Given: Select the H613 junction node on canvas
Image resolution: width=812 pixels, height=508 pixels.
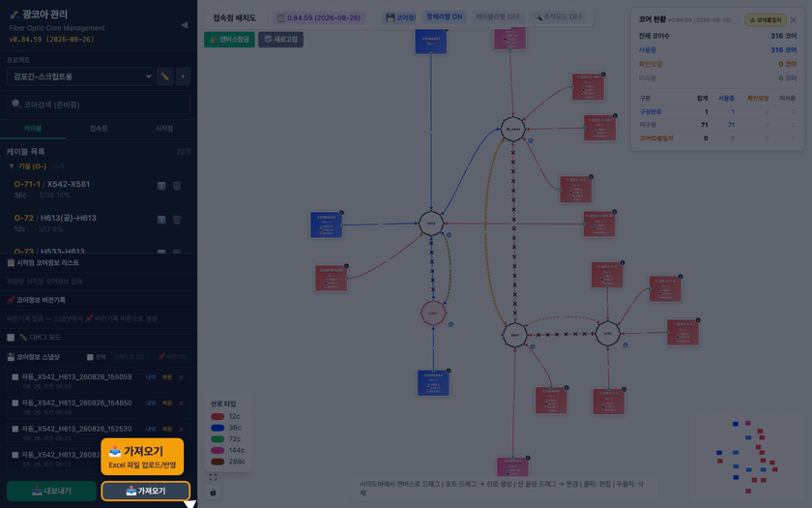Looking at the screenshot, I should click(431, 224).
